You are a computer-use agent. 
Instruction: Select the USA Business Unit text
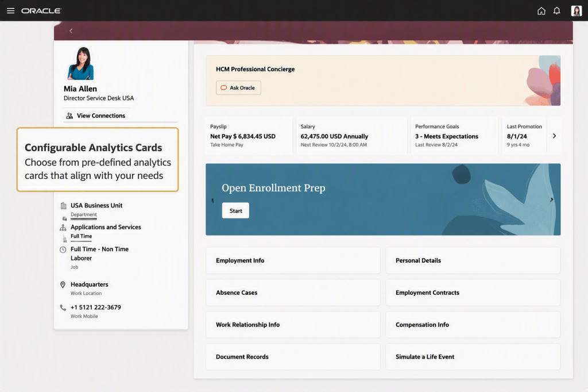tap(96, 205)
